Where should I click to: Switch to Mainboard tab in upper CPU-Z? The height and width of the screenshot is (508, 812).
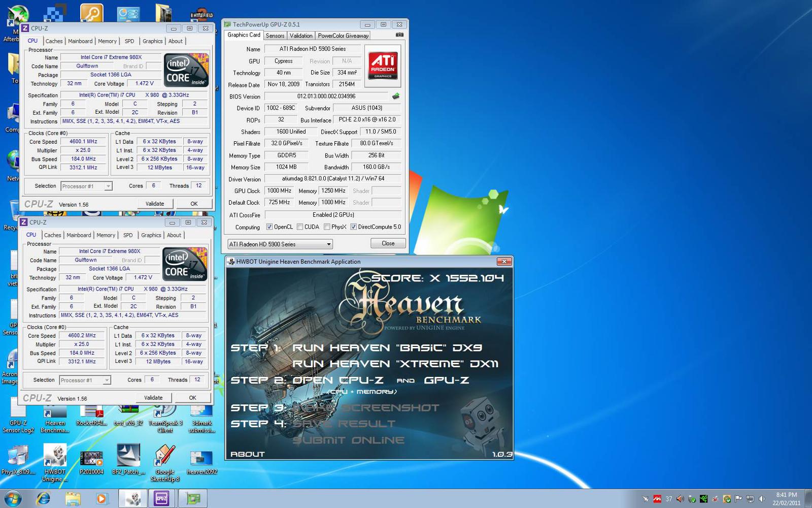coord(80,41)
